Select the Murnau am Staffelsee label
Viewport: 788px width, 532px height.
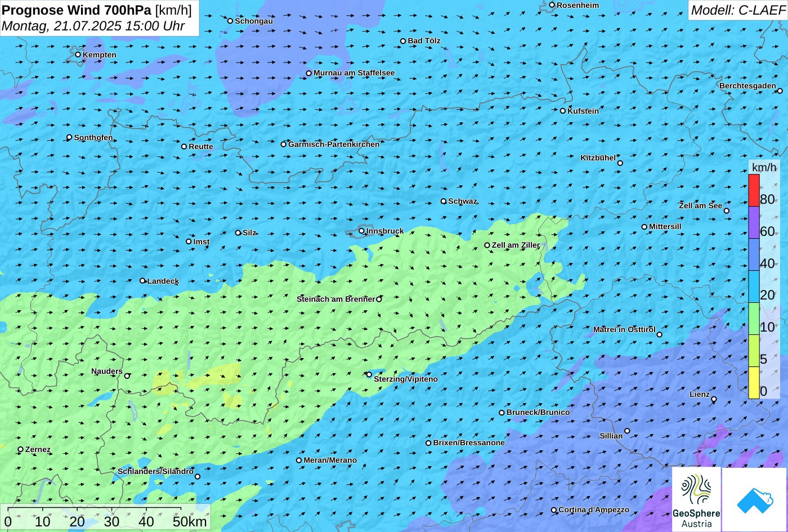click(x=354, y=73)
